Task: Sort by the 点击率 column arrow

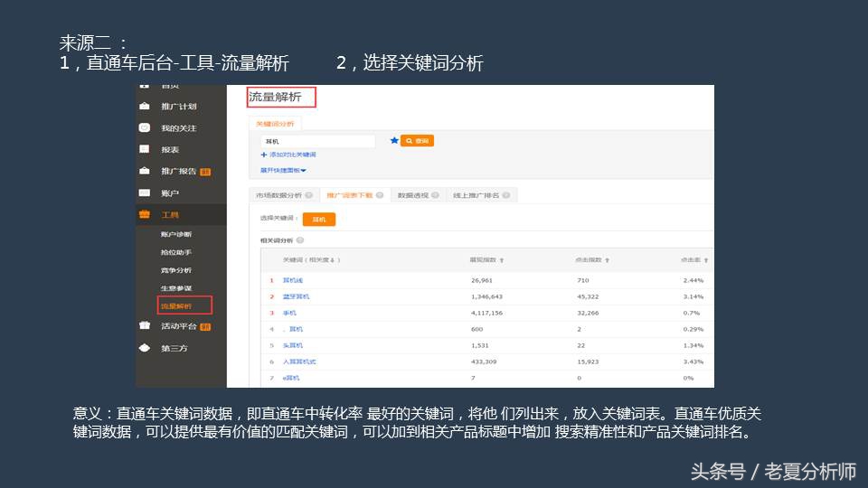Action: 706,260
